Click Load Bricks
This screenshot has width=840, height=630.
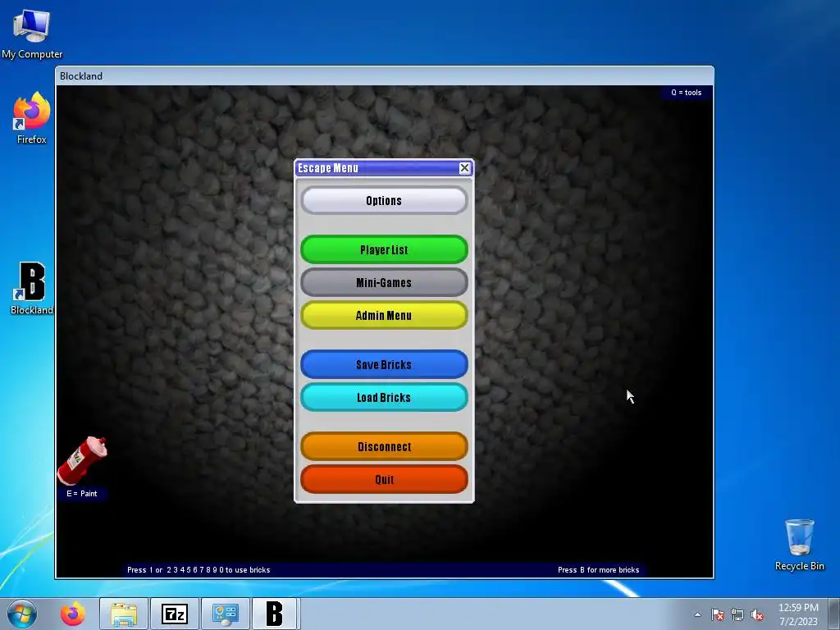[384, 398]
